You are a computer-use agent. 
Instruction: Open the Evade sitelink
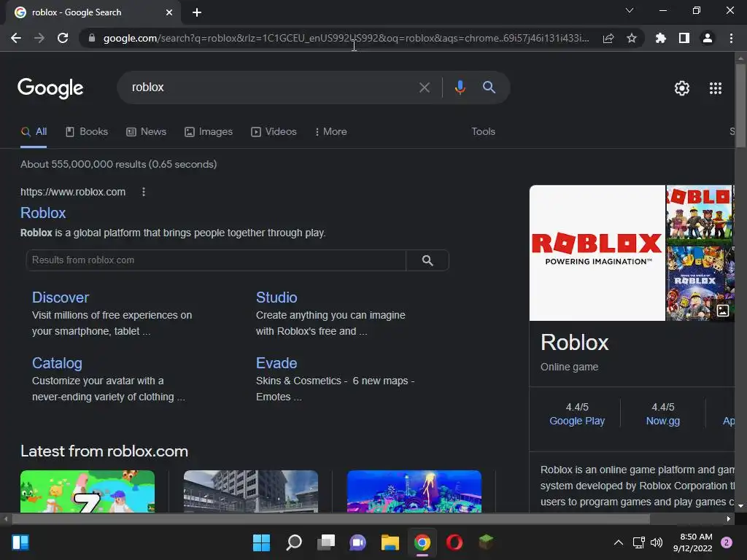[276, 363]
